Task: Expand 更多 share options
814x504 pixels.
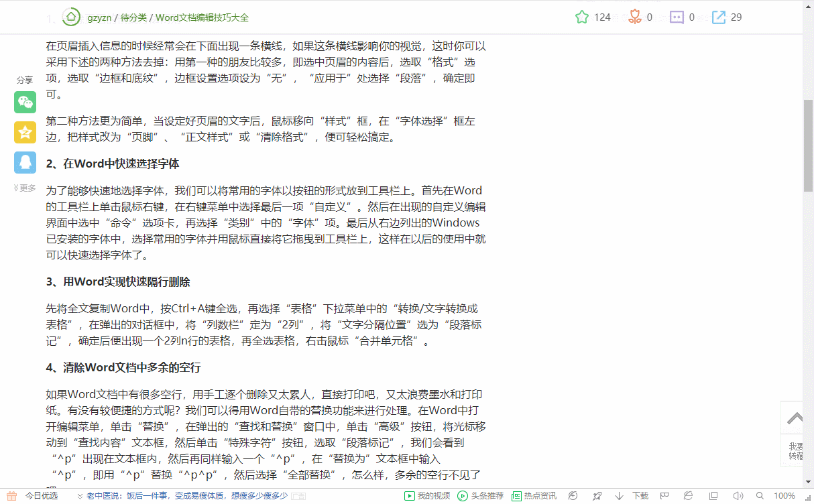Action: click(25, 188)
